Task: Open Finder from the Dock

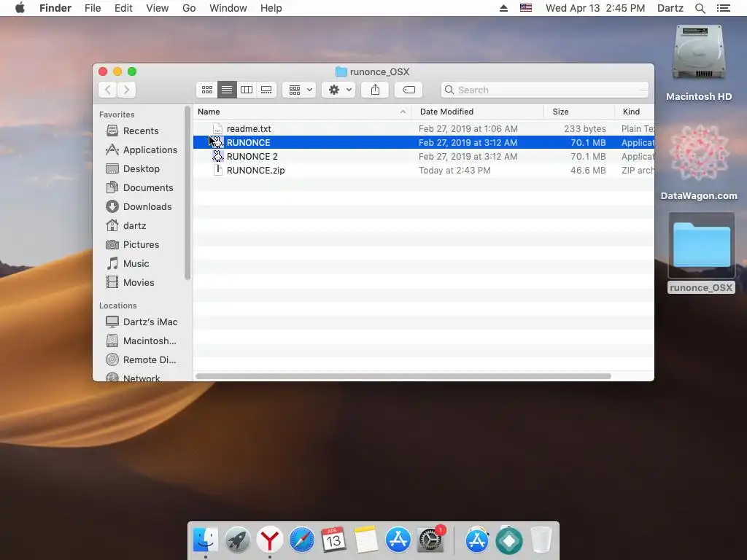Action: (x=205, y=540)
